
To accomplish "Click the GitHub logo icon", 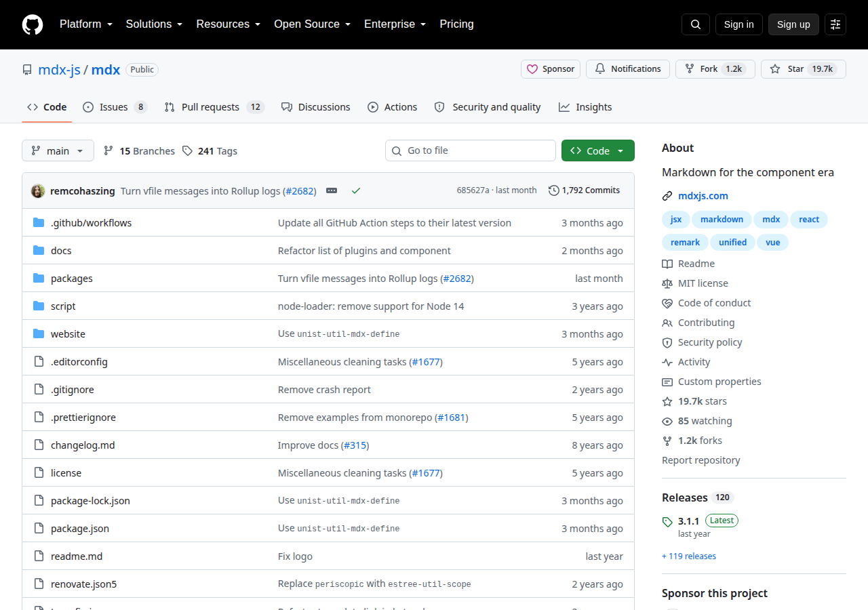I will coord(33,24).
